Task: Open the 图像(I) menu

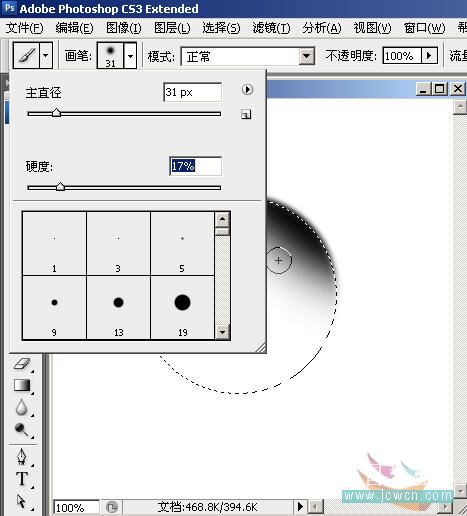Action: click(x=124, y=28)
